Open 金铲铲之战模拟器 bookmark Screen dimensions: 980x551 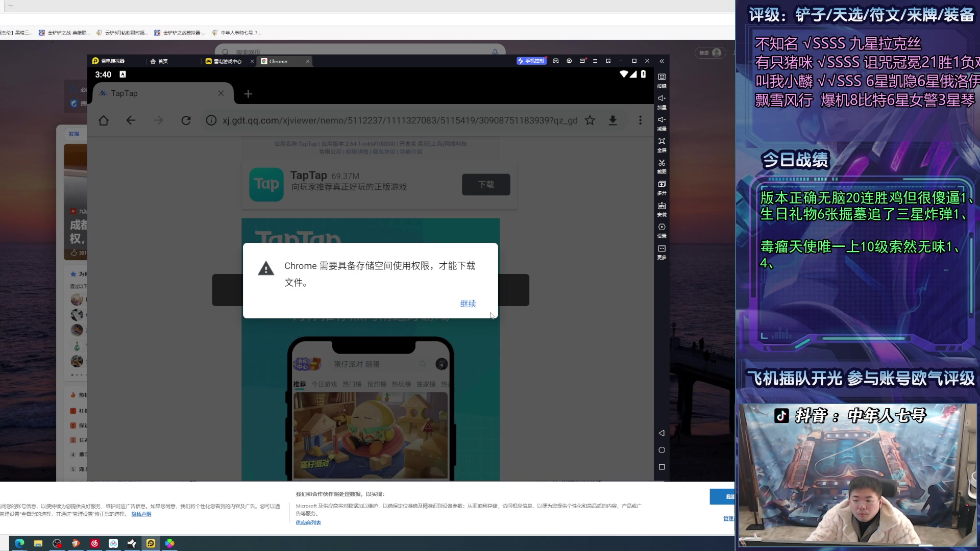(x=180, y=33)
